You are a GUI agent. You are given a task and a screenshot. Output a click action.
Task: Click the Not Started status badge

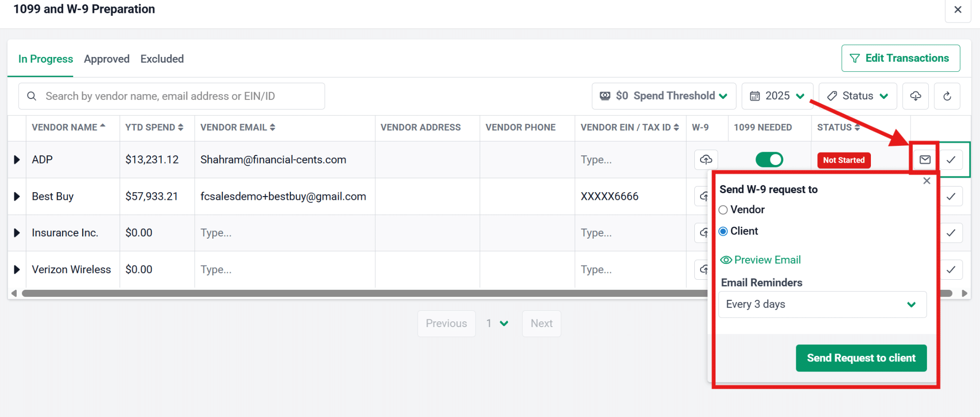click(x=844, y=160)
